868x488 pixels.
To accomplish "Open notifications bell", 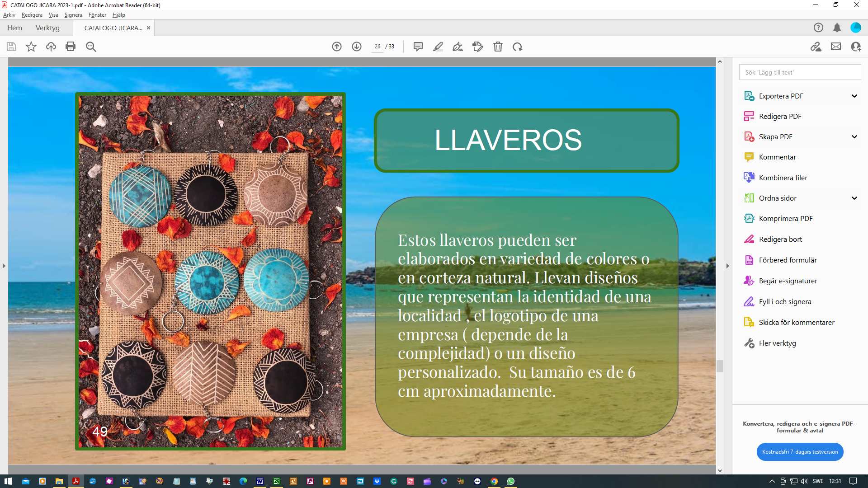I will 837,28.
